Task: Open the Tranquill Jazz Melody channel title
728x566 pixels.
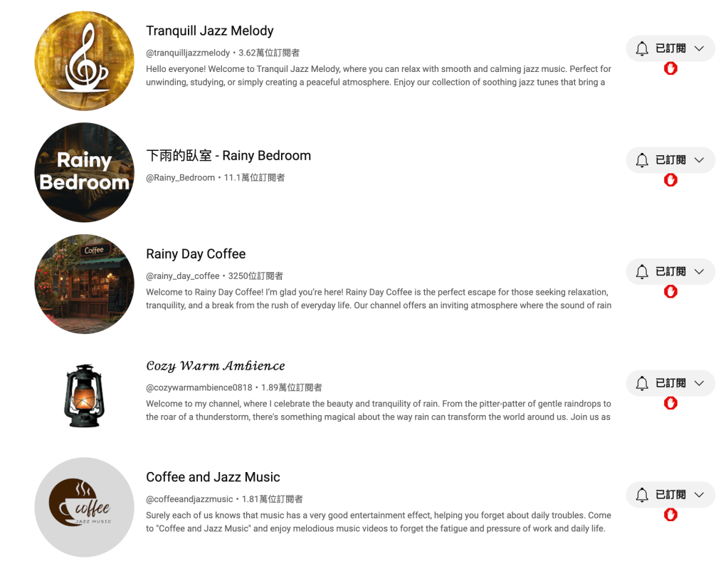Action: 210,31
